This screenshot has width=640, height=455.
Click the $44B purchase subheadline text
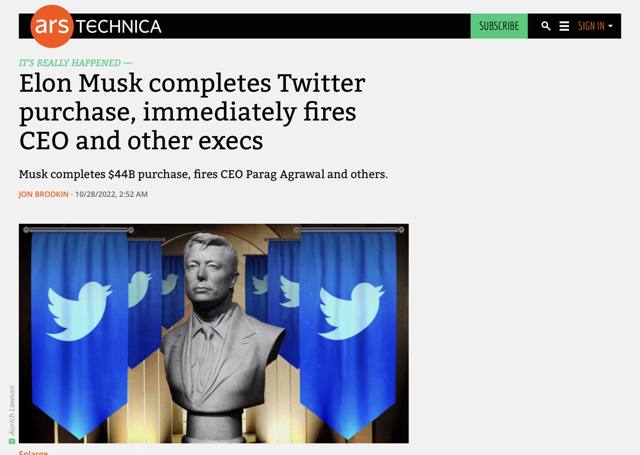point(203,174)
